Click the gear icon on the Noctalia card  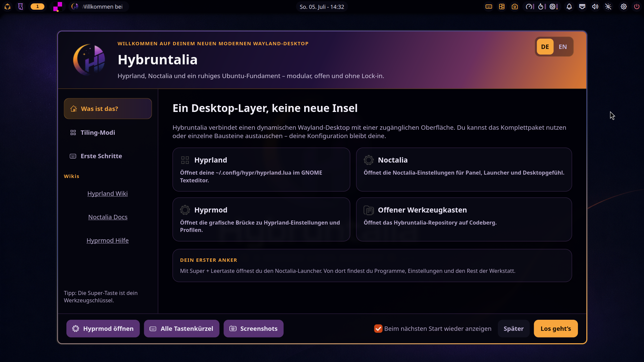369,160
